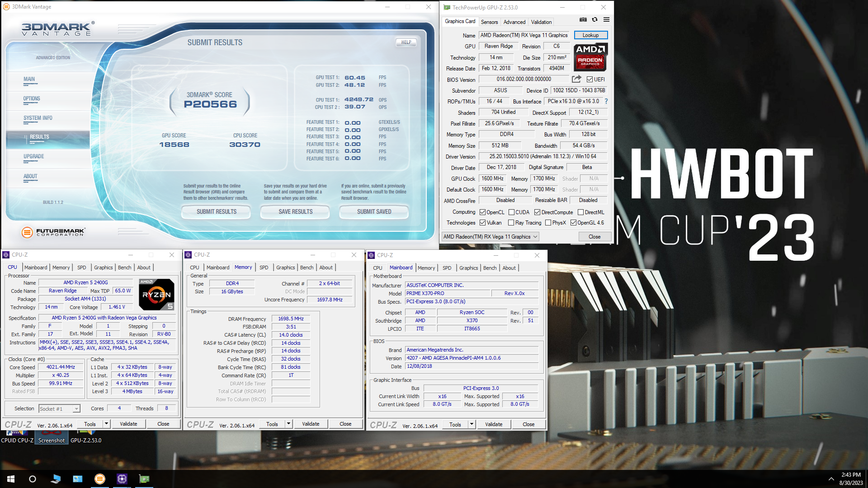868x488 pixels.
Task: Click the P20566 3DMark score
Action: (x=210, y=104)
